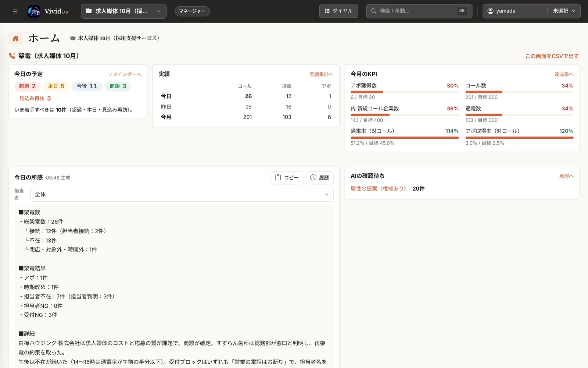Click the コール数 progress bar

tap(519, 92)
